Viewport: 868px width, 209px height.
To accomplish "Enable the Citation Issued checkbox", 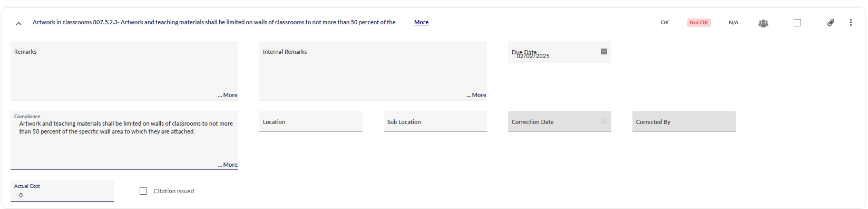I will coord(143,191).
